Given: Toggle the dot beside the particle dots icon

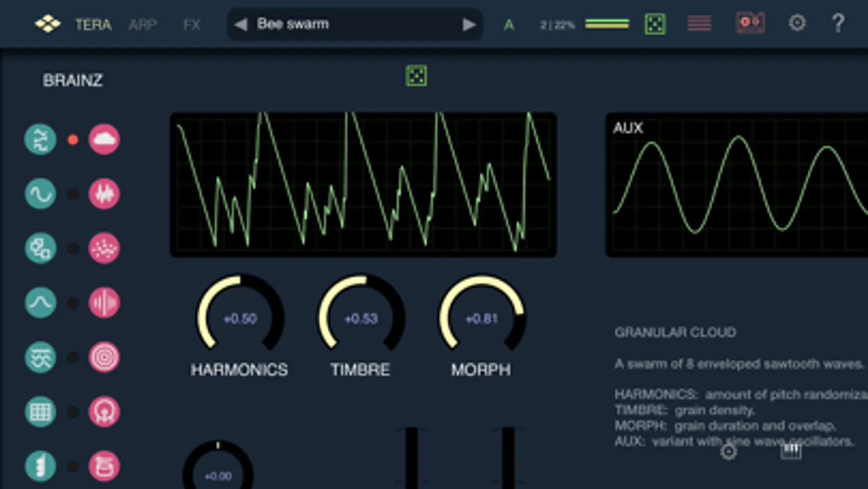Looking at the screenshot, I should coord(73,248).
